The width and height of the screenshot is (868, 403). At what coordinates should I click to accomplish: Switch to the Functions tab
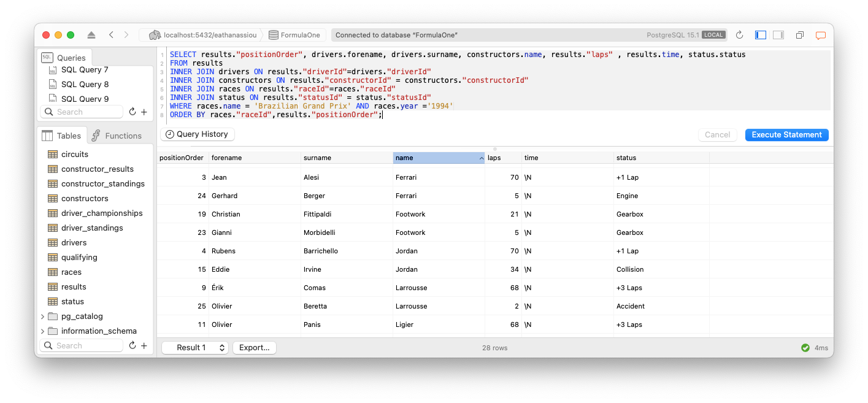coord(117,136)
